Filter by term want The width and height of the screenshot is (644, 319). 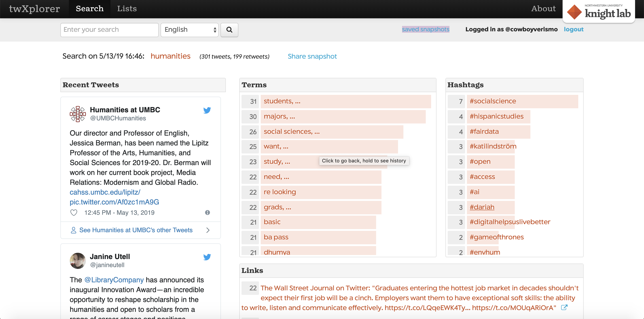tap(329, 147)
